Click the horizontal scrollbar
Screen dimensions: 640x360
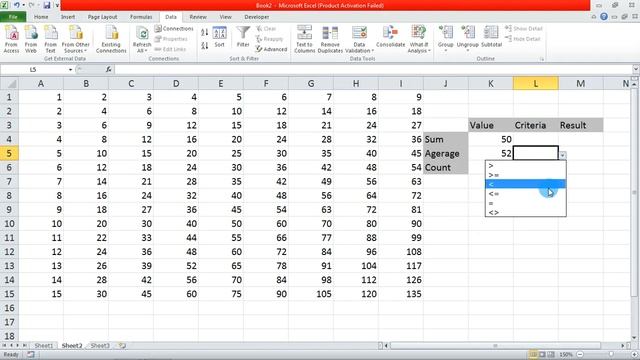pyautogui.click(x=495, y=346)
